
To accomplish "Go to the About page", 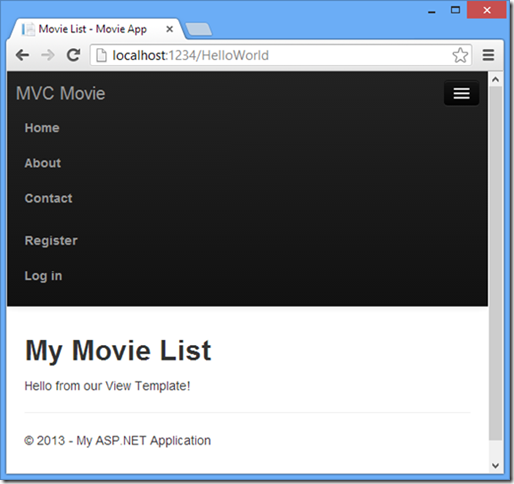I will click(43, 163).
